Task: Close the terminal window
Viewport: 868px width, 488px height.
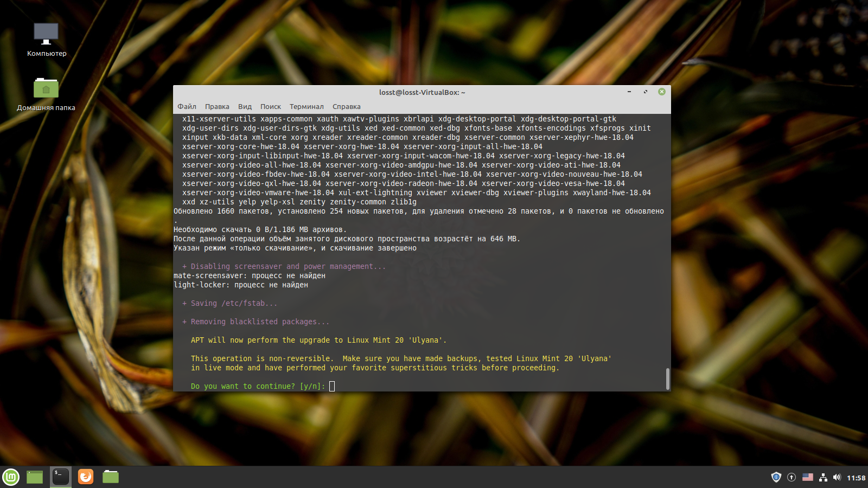Action: [x=662, y=92]
